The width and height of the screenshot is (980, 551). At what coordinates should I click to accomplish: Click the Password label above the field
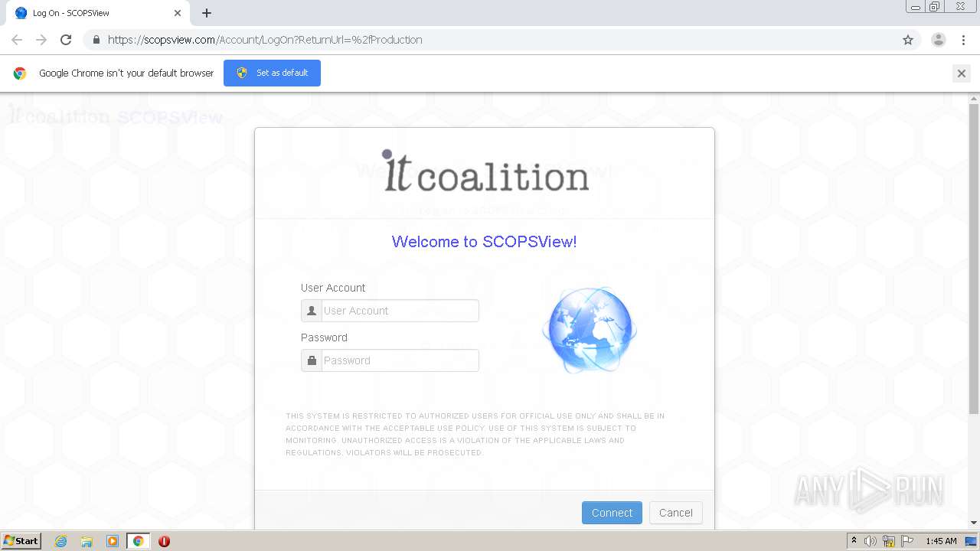coord(324,337)
